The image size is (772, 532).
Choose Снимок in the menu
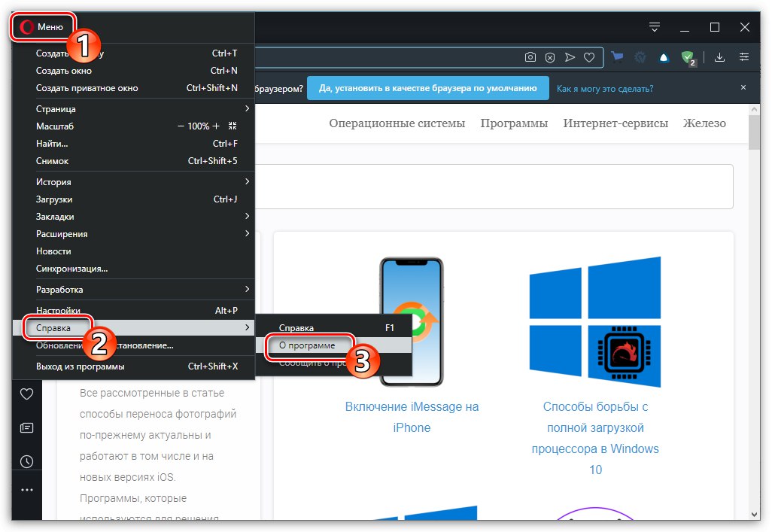pyautogui.click(x=133, y=160)
